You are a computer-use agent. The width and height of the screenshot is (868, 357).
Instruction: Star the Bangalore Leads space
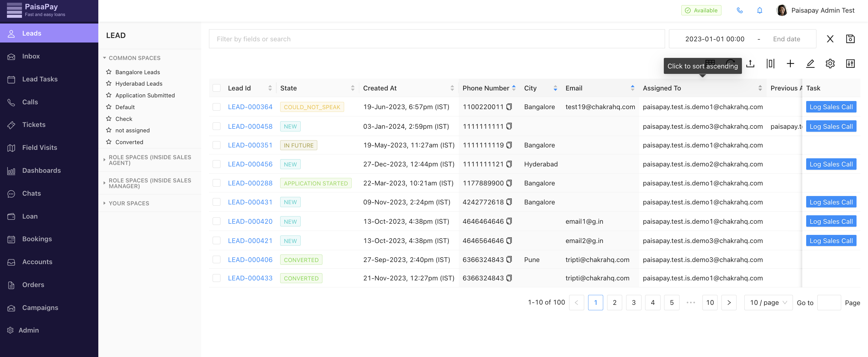[x=109, y=72]
